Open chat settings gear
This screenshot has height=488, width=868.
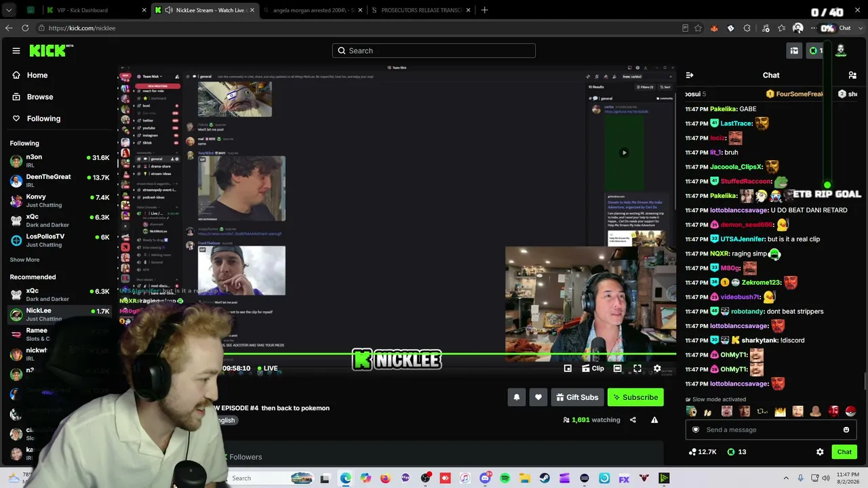[820, 452]
